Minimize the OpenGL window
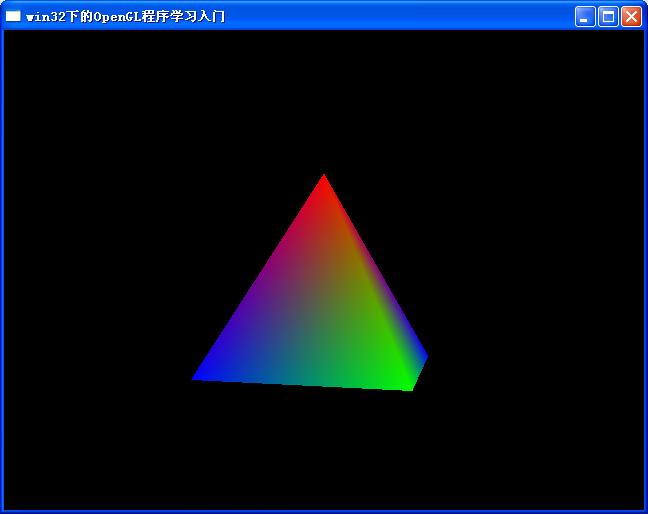 [585, 17]
